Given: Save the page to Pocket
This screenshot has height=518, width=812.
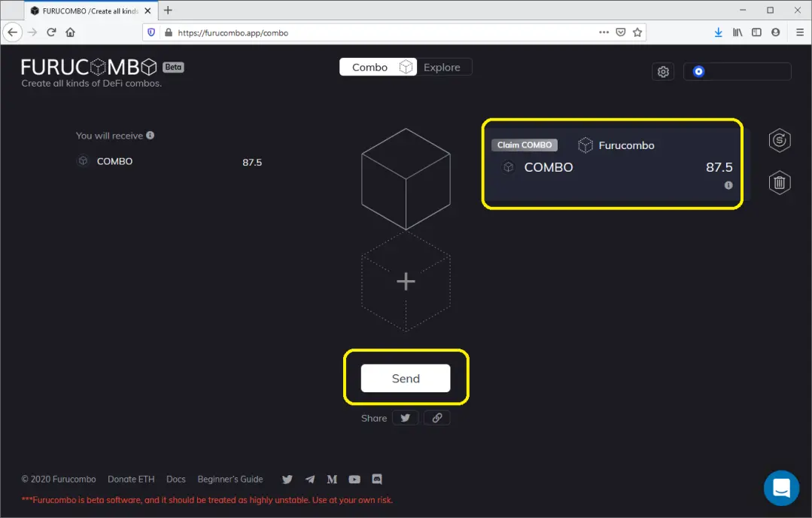Looking at the screenshot, I should [x=620, y=32].
